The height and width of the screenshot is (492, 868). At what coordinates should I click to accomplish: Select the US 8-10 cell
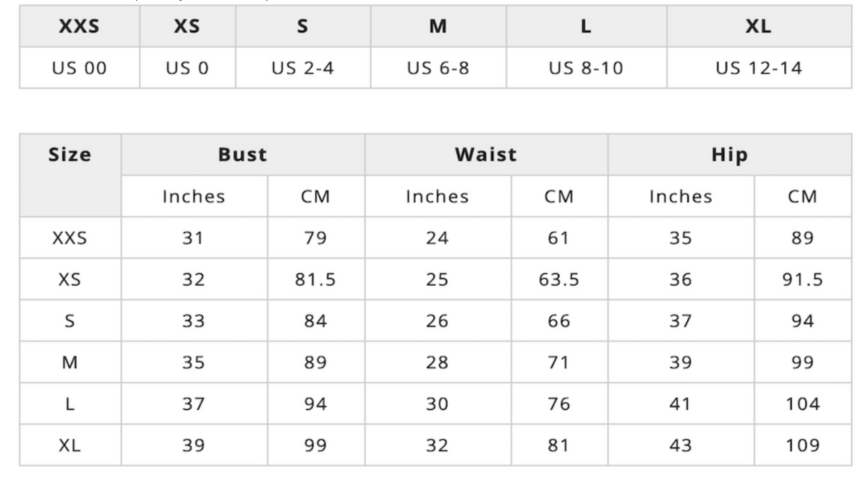587,69
